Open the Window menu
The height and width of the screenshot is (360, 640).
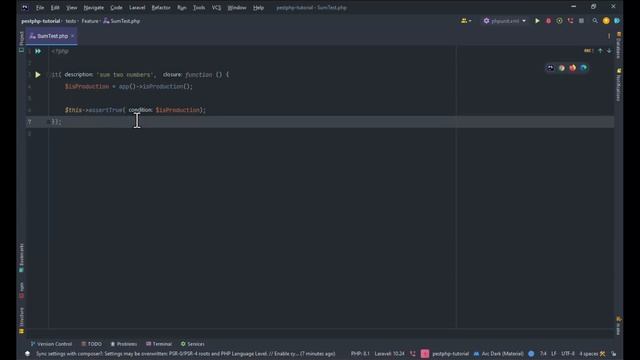click(237, 7)
